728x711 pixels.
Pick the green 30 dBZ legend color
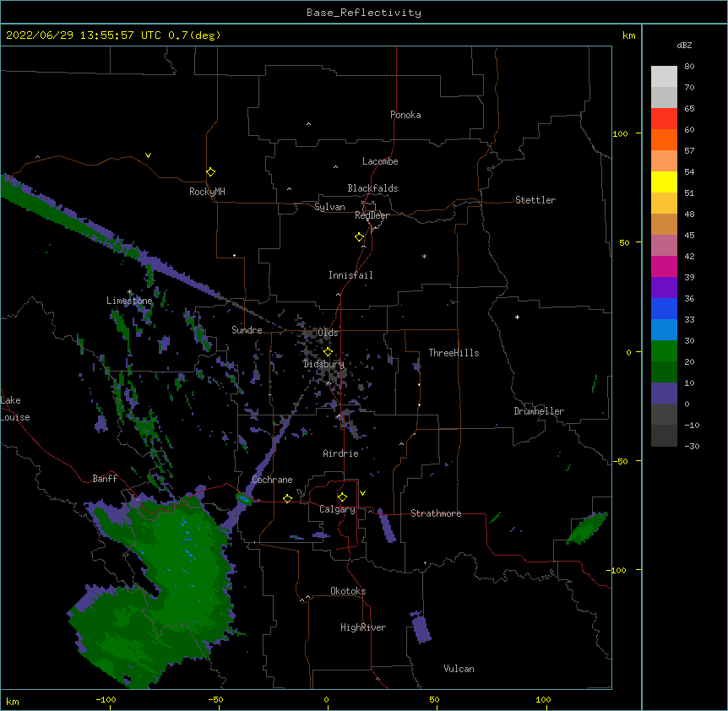coord(664,351)
